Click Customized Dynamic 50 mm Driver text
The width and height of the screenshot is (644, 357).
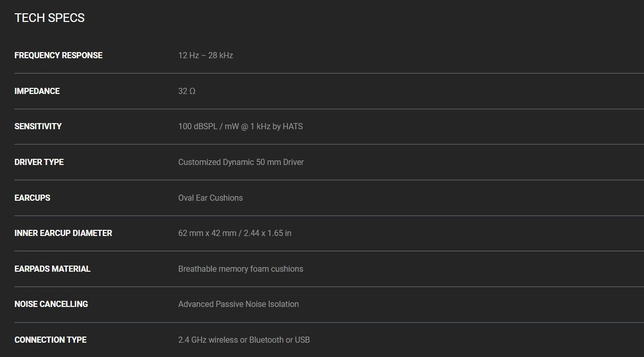point(241,162)
